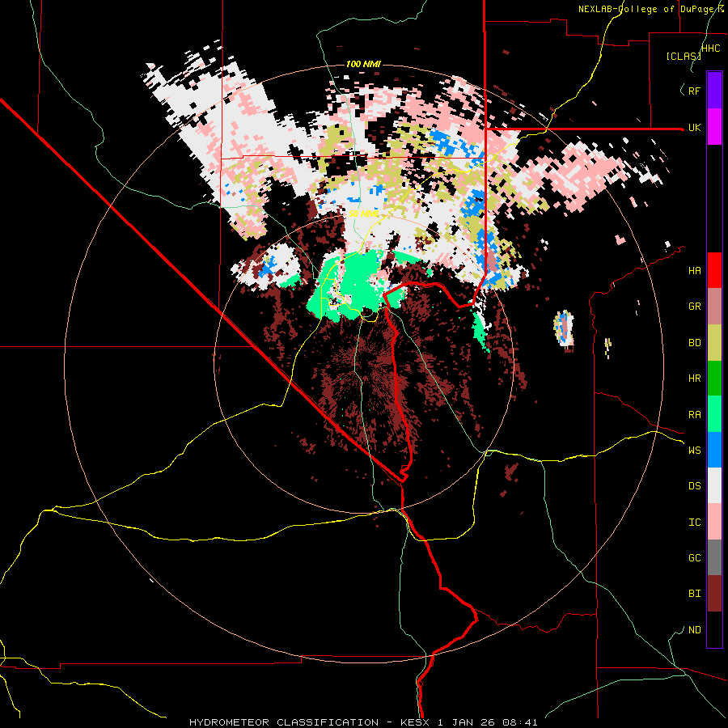
Task: Click the HR legend label
Action: click(694, 379)
